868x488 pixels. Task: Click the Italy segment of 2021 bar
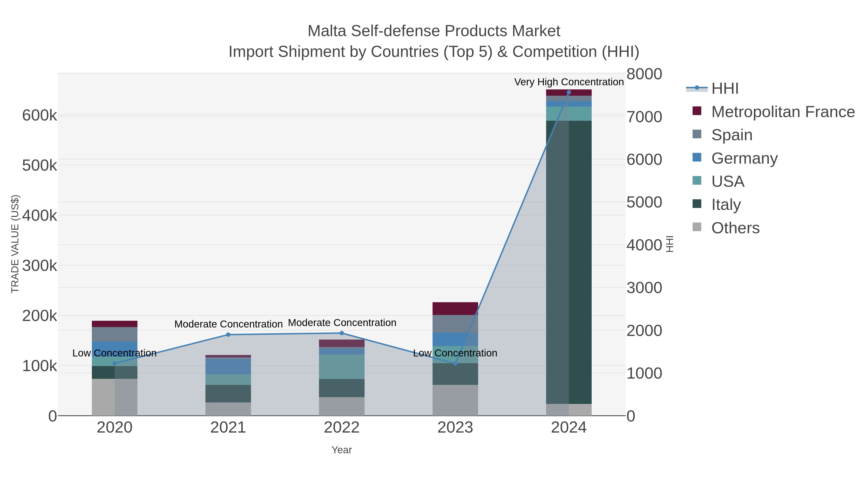(x=228, y=394)
